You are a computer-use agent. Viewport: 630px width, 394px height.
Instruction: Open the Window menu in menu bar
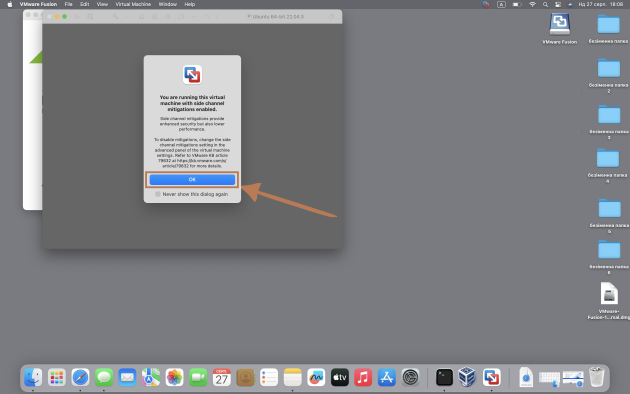168,4
